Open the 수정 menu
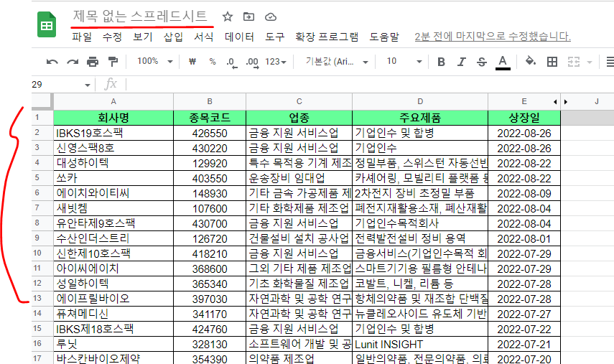Viewport: 614px width, 364px height. [x=112, y=37]
